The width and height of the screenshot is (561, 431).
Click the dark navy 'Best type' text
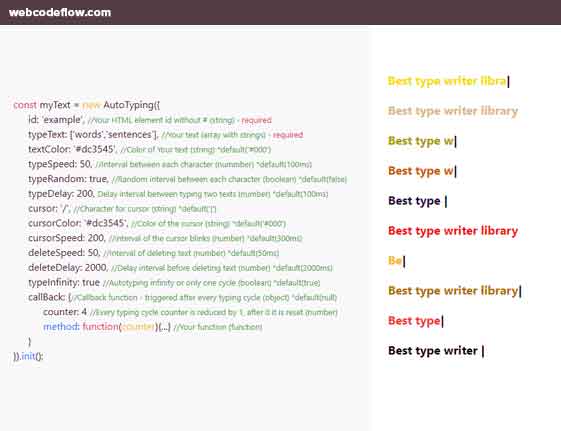[x=414, y=201]
